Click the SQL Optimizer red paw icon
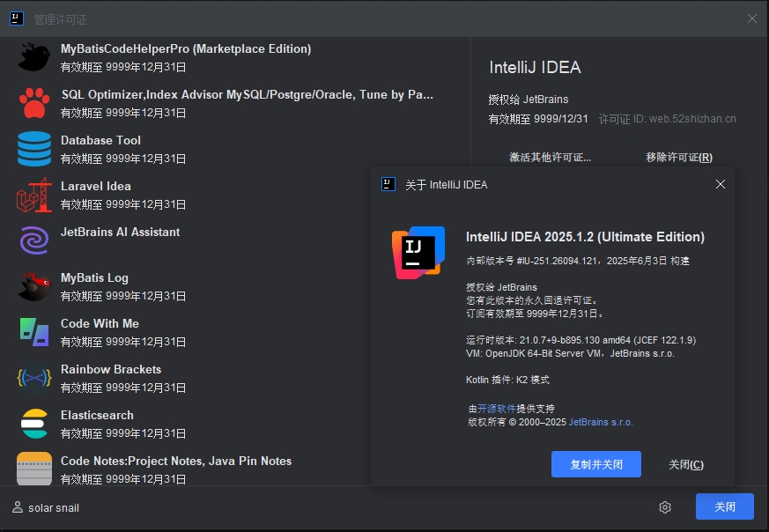This screenshot has width=769, height=532. (x=33, y=103)
